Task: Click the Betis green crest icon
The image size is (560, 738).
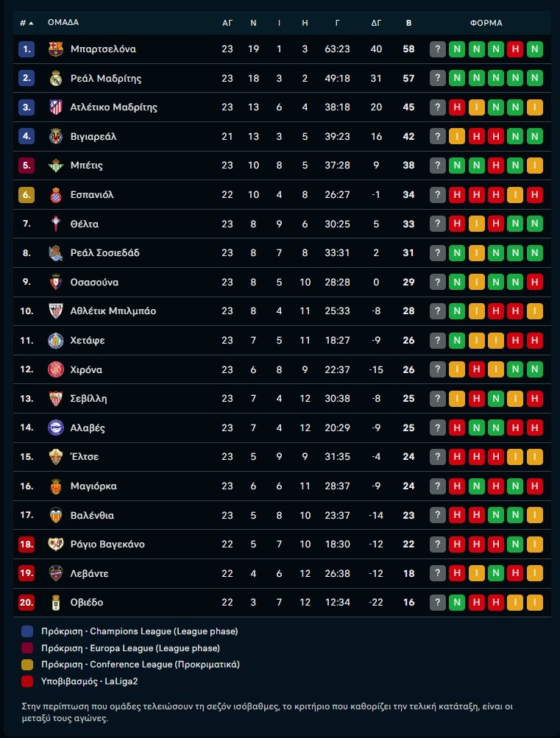Action: [55, 166]
